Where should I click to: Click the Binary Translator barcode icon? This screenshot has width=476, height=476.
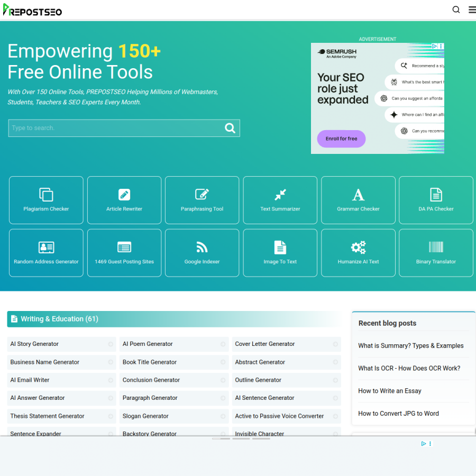(x=436, y=247)
